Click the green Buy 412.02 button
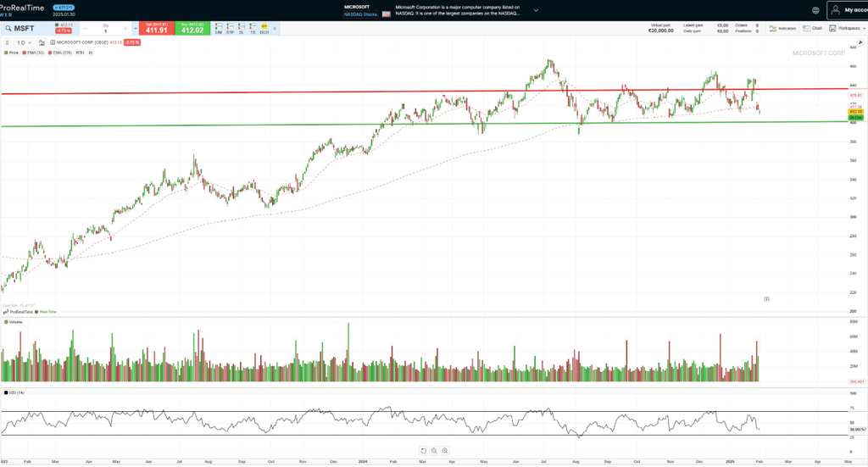 tap(192, 28)
